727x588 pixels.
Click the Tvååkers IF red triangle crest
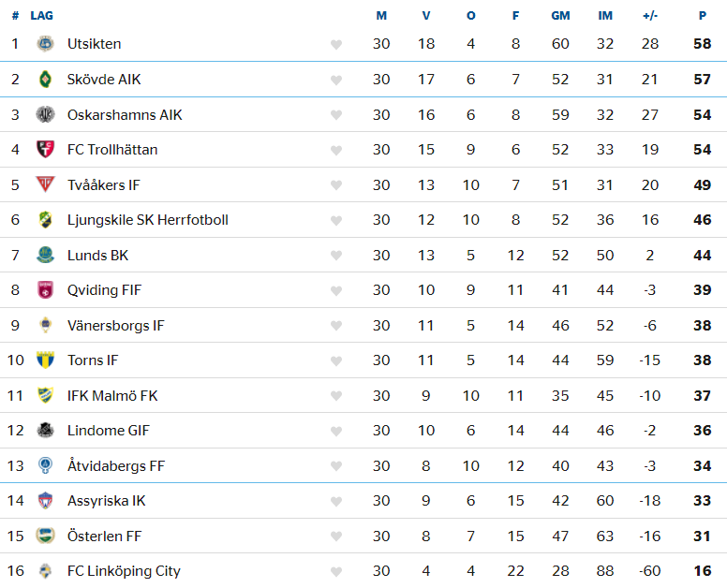(x=45, y=184)
